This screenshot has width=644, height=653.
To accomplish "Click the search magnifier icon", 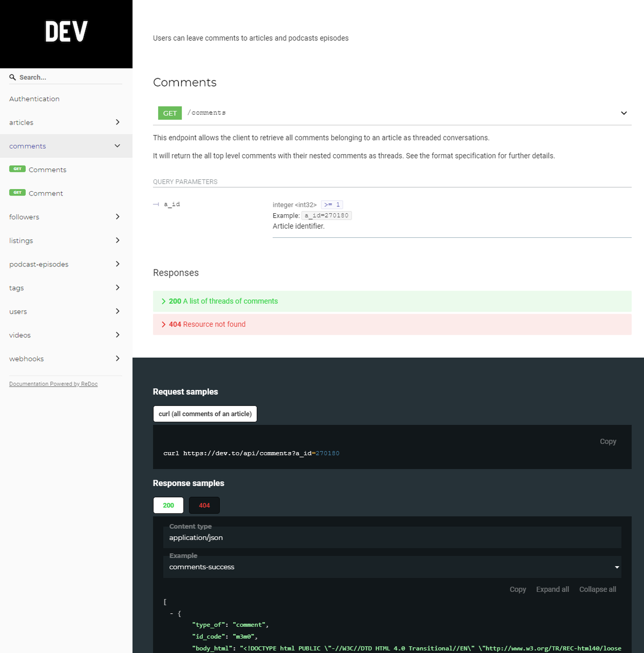I will pos(12,77).
